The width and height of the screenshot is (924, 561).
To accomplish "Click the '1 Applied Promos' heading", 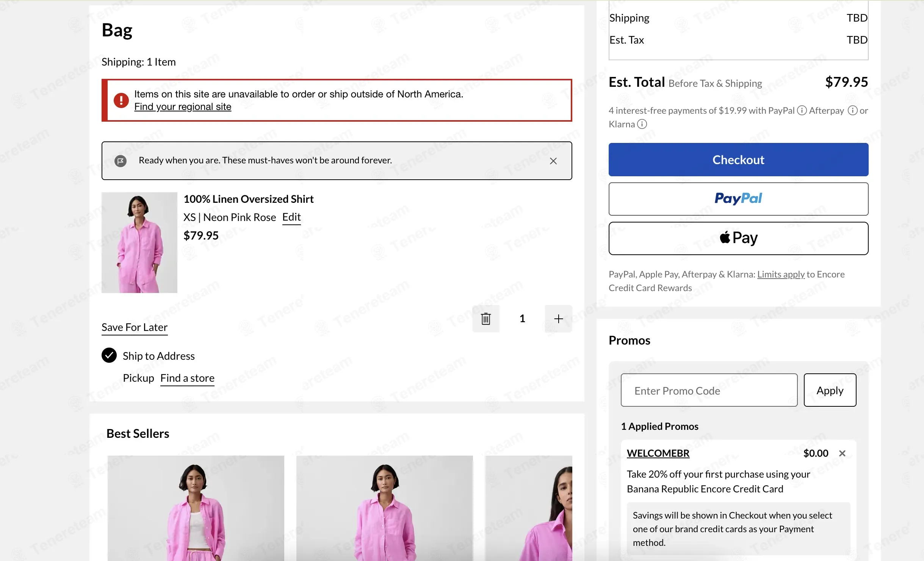I will 659,426.
